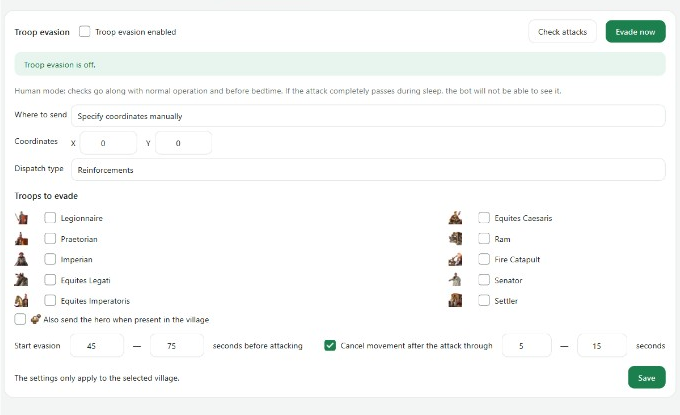Click the Equites Caesaris troop icon
The height and width of the screenshot is (415, 680).
click(455, 218)
